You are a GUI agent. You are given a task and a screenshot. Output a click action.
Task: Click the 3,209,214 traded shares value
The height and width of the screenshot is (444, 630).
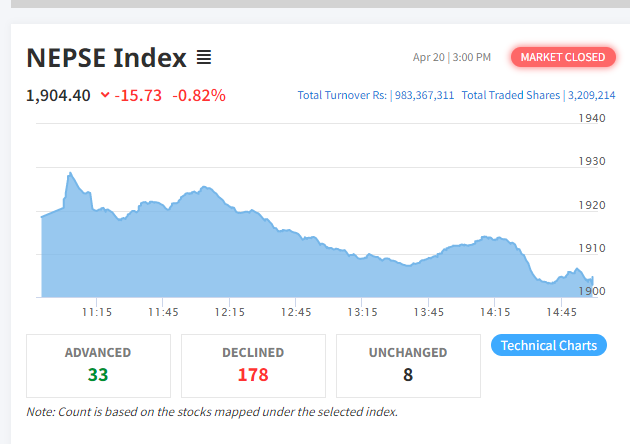tap(591, 96)
